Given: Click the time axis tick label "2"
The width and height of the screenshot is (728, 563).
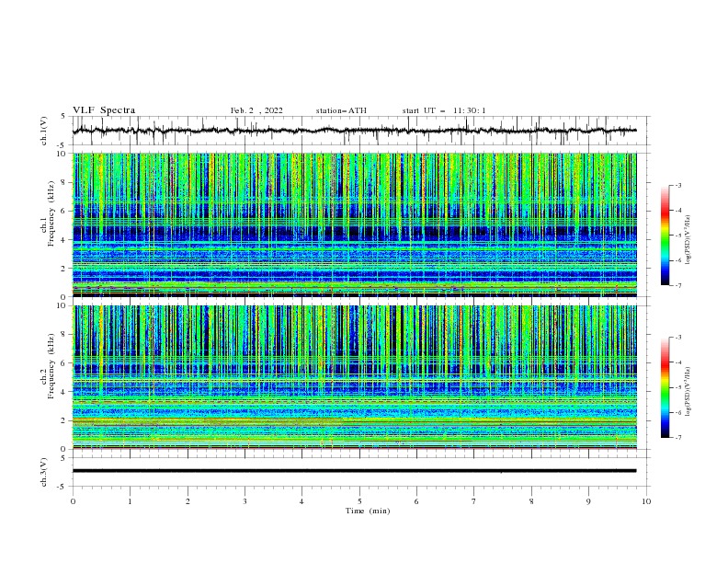Looking at the screenshot, I should (x=188, y=501).
